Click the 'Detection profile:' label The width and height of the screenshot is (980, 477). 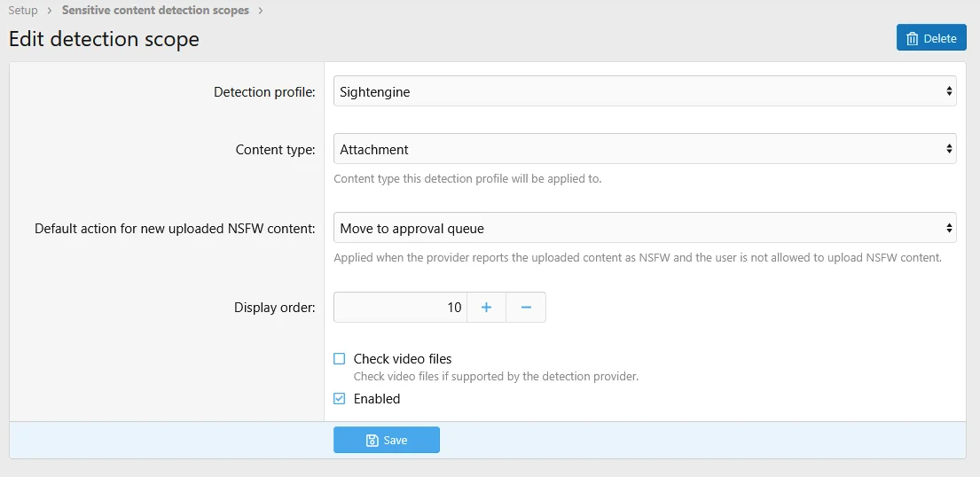coord(264,92)
